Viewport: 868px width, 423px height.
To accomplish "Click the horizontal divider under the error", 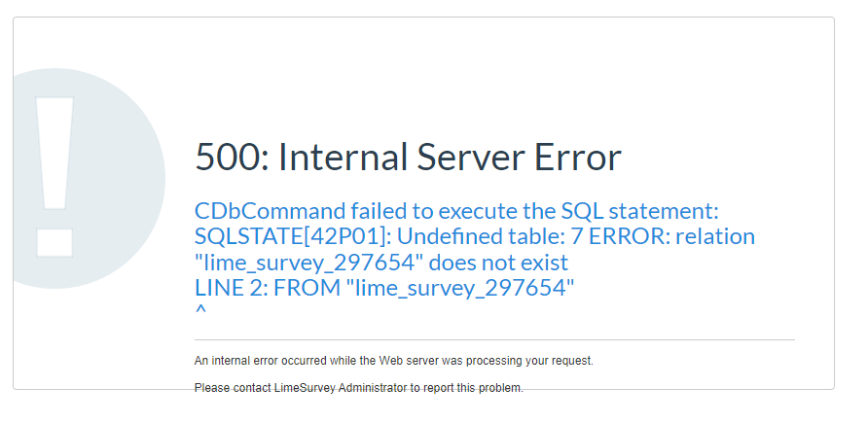I will 494,339.
